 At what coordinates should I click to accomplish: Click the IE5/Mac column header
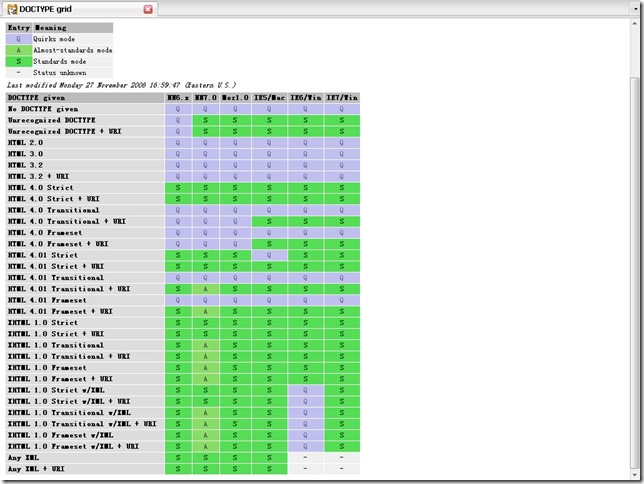pos(269,98)
